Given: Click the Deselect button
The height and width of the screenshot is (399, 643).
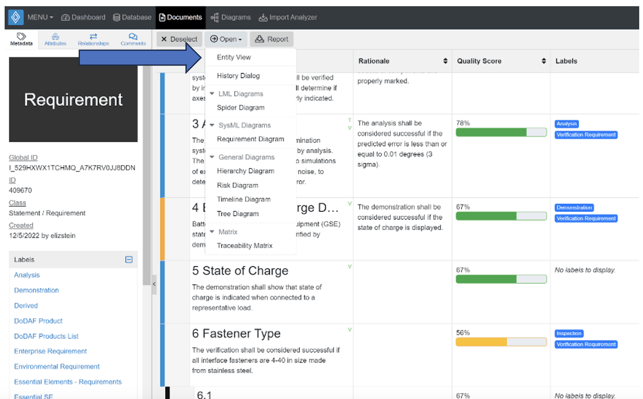Looking at the screenshot, I should pyautogui.click(x=179, y=39).
